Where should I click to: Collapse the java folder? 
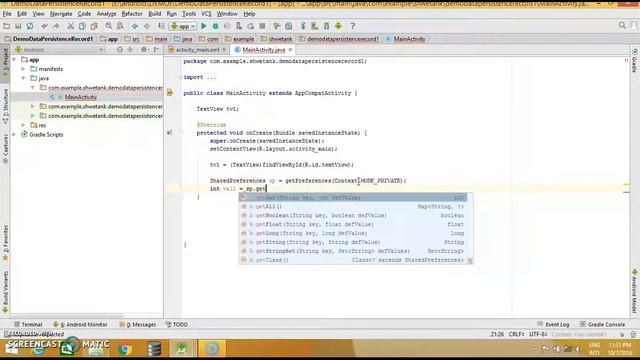tap(24, 78)
